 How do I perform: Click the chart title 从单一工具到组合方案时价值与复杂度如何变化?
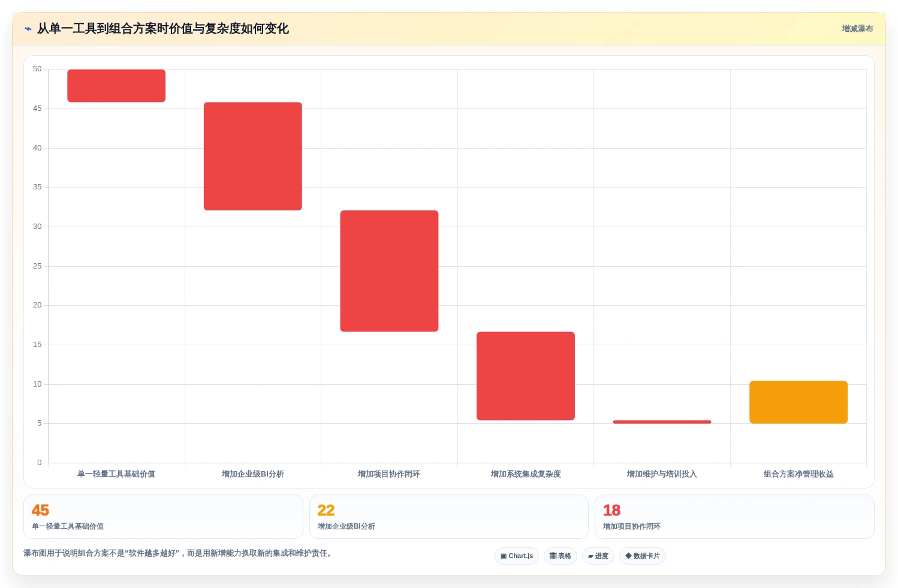(163, 29)
